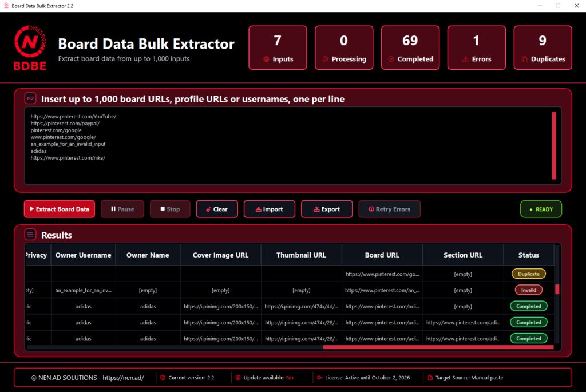Click the Duplicate status badge
The width and height of the screenshot is (586, 392).
point(528,274)
